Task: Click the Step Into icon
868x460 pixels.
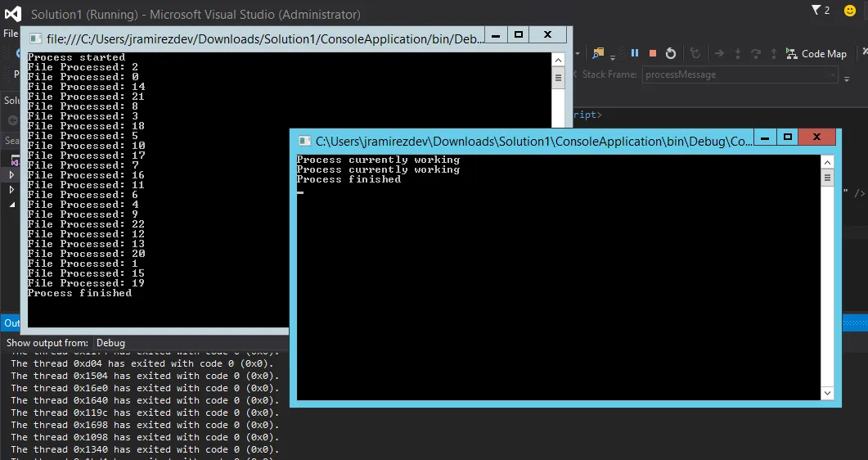Action: (x=737, y=53)
